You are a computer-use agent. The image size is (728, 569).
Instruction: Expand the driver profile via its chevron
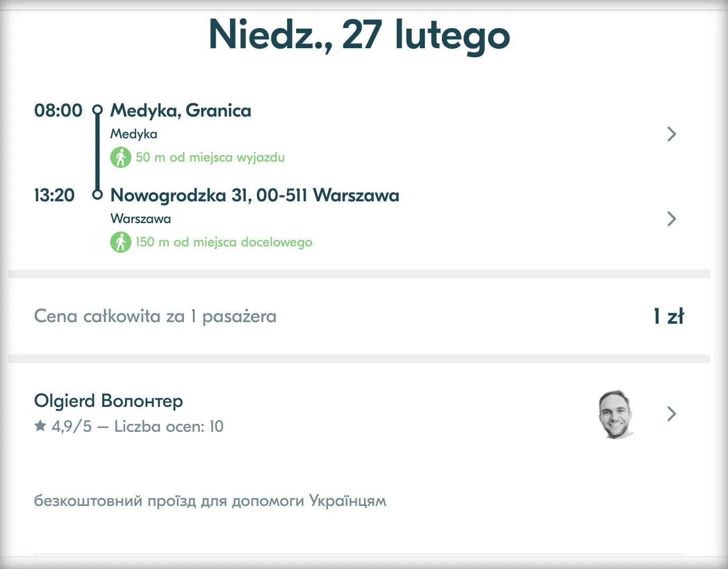click(x=671, y=414)
